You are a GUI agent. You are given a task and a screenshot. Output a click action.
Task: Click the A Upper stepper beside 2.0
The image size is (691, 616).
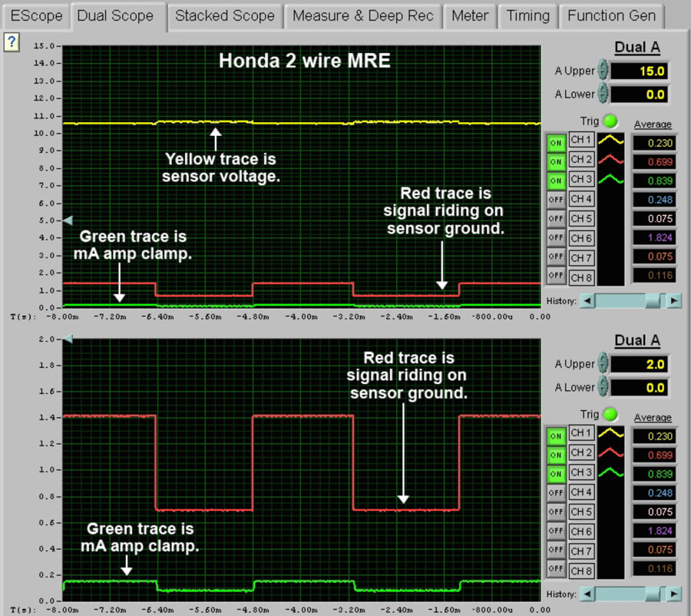(x=603, y=363)
